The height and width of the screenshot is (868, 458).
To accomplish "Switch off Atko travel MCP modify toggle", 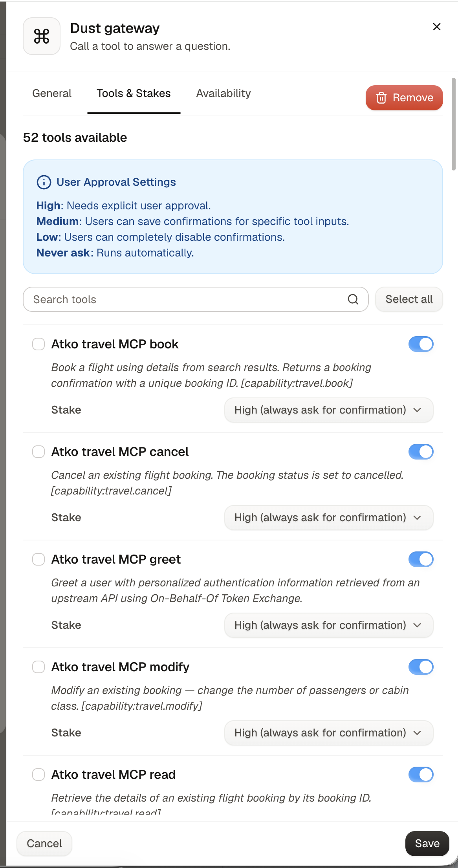I will tap(421, 667).
